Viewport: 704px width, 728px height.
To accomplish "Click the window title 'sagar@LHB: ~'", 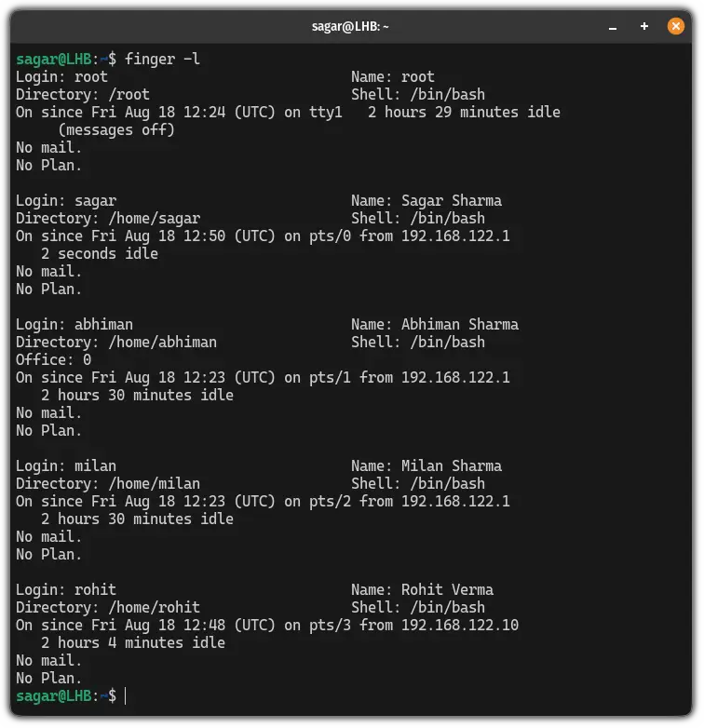I will (x=350, y=26).
